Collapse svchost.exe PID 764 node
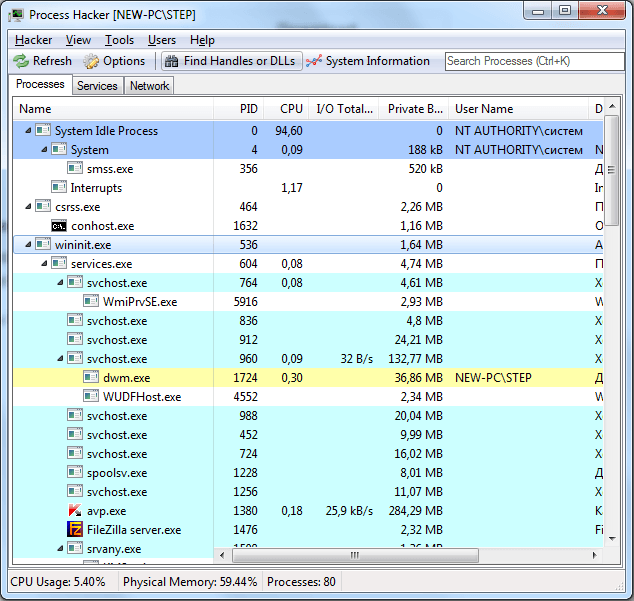The height and width of the screenshot is (601, 634). coord(60,283)
